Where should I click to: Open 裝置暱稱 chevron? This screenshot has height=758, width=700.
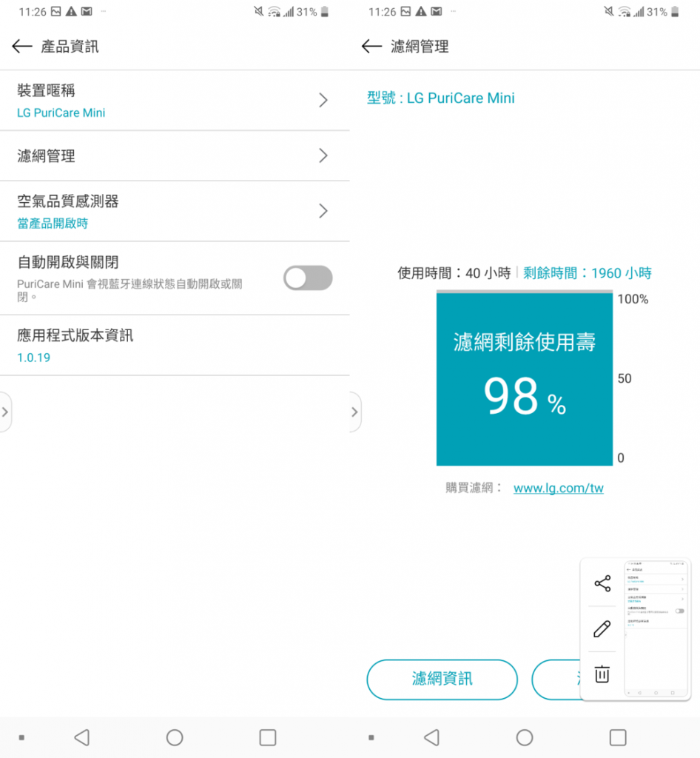point(323,100)
